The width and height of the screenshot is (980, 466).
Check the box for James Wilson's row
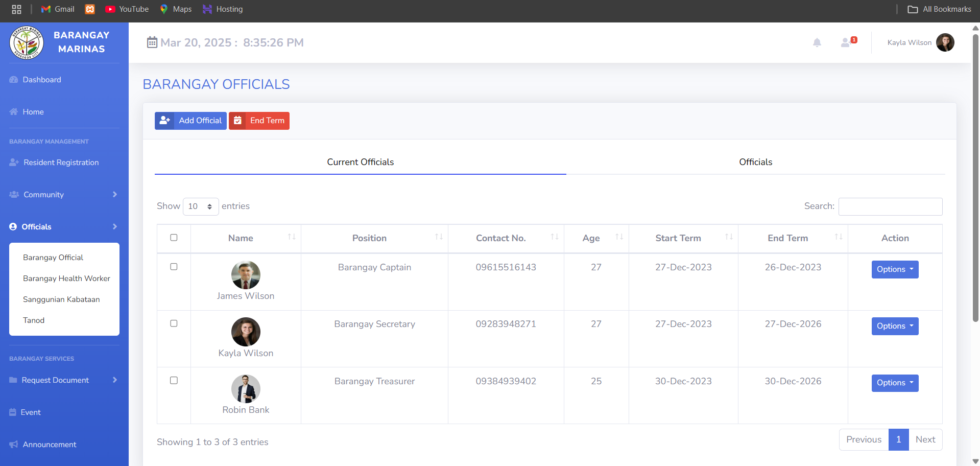coord(174,267)
